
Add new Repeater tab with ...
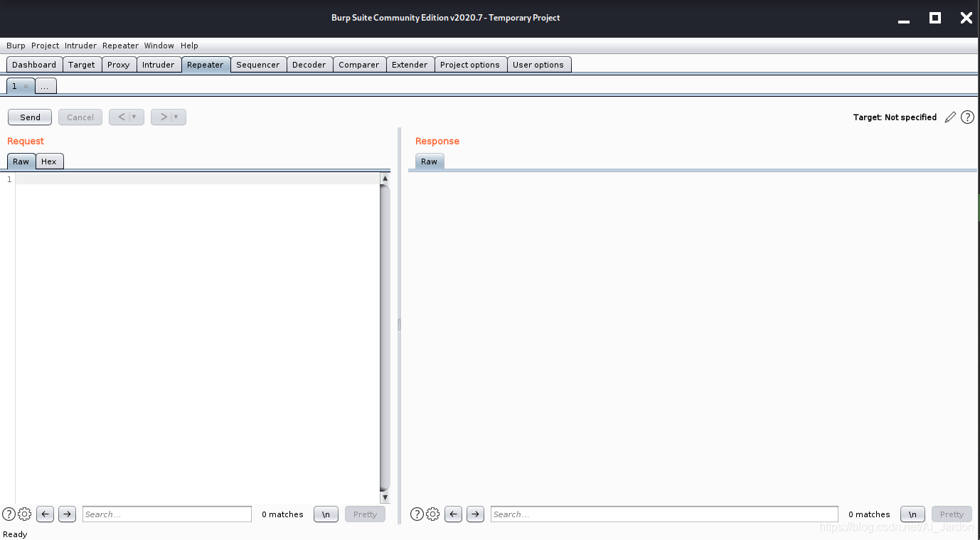click(45, 86)
